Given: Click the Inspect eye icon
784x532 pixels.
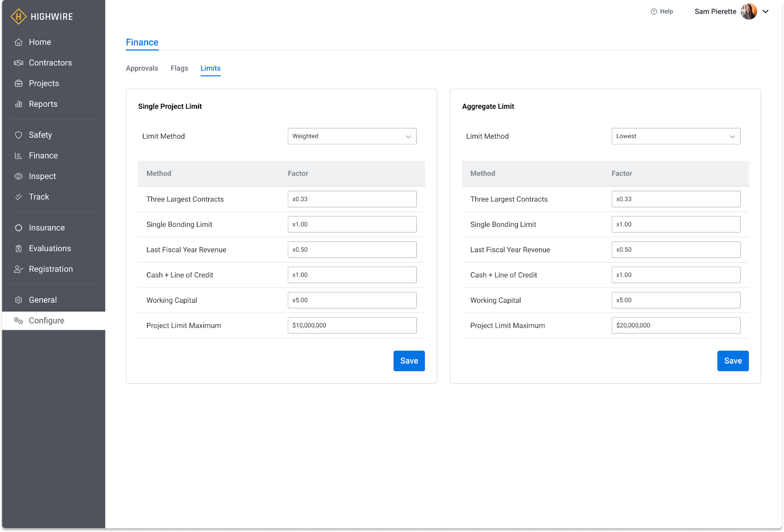Looking at the screenshot, I should [19, 176].
